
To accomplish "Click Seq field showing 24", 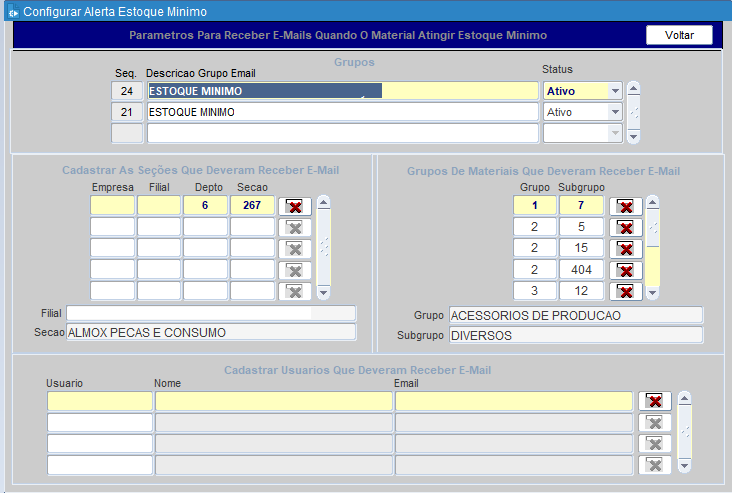I will point(127,91).
